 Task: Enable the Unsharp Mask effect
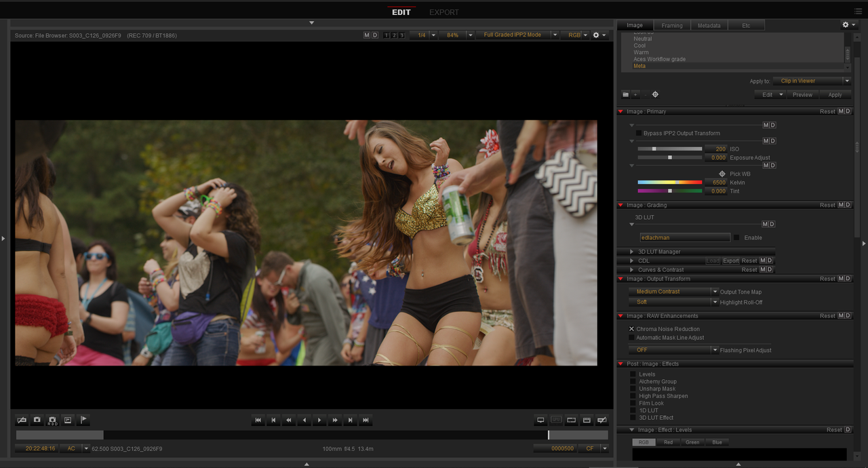click(x=633, y=389)
